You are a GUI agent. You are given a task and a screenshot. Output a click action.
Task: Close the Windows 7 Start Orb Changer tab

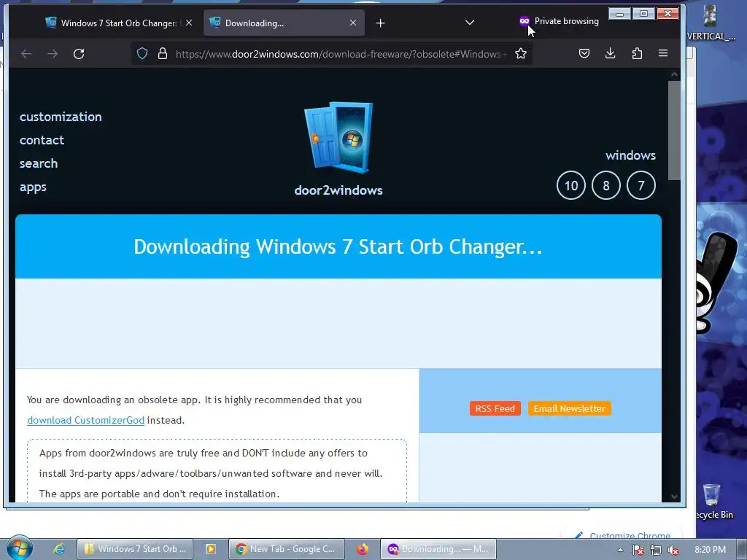point(189,23)
